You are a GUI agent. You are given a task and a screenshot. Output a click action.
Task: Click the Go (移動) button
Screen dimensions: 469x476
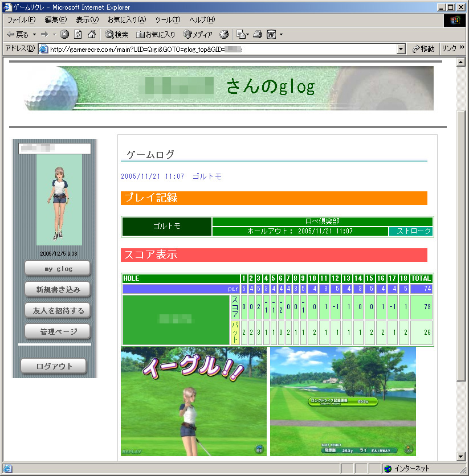click(x=424, y=49)
